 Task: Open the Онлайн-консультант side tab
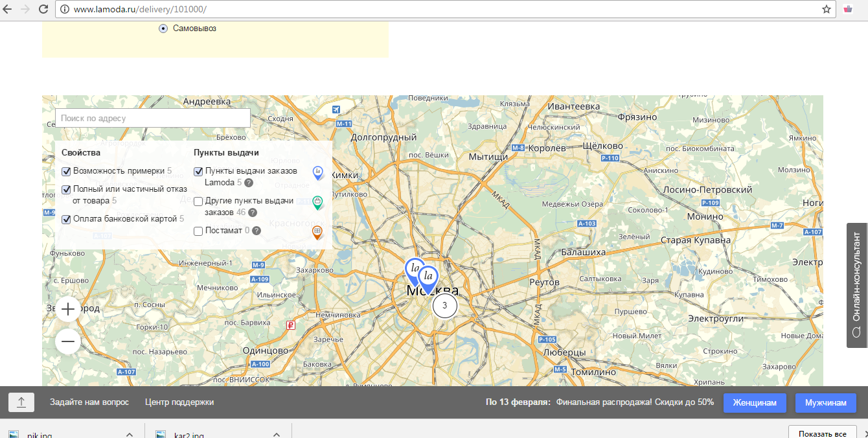point(857,285)
